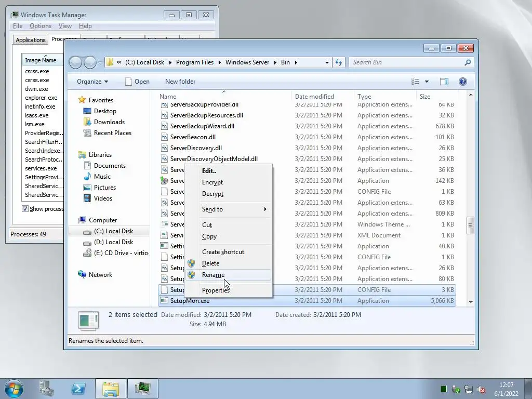Click the ServerBackupWizard.dll file icon
The width and height of the screenshot is (532, 399).
(x=164, y=126)
